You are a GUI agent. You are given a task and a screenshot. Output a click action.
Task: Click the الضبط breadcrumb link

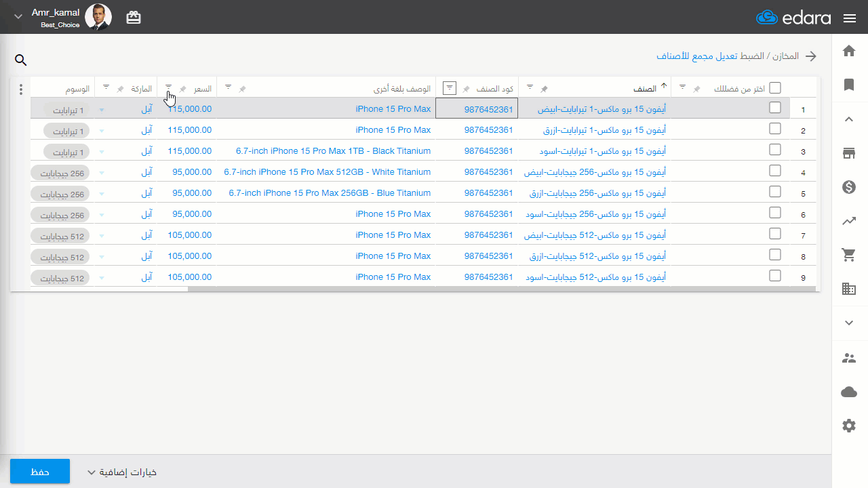pos(753,56)
